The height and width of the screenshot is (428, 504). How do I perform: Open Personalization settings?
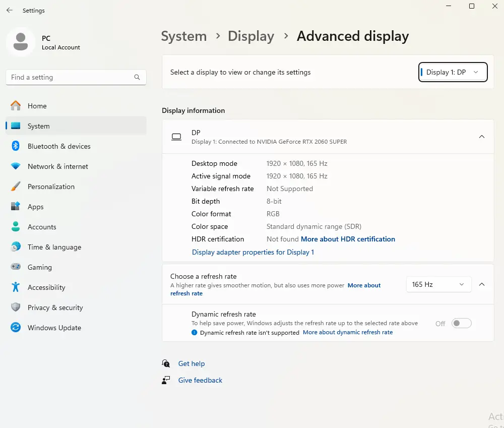pos(76,187)
